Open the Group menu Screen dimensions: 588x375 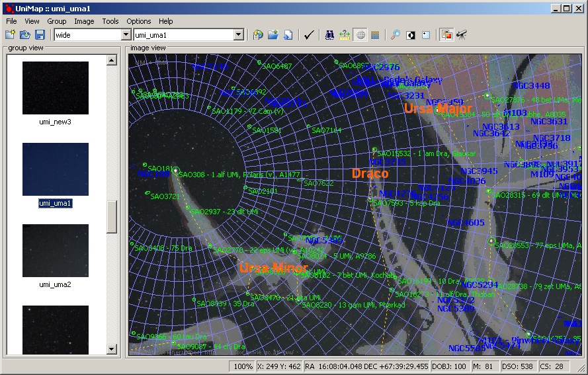[x=57, y=21]
